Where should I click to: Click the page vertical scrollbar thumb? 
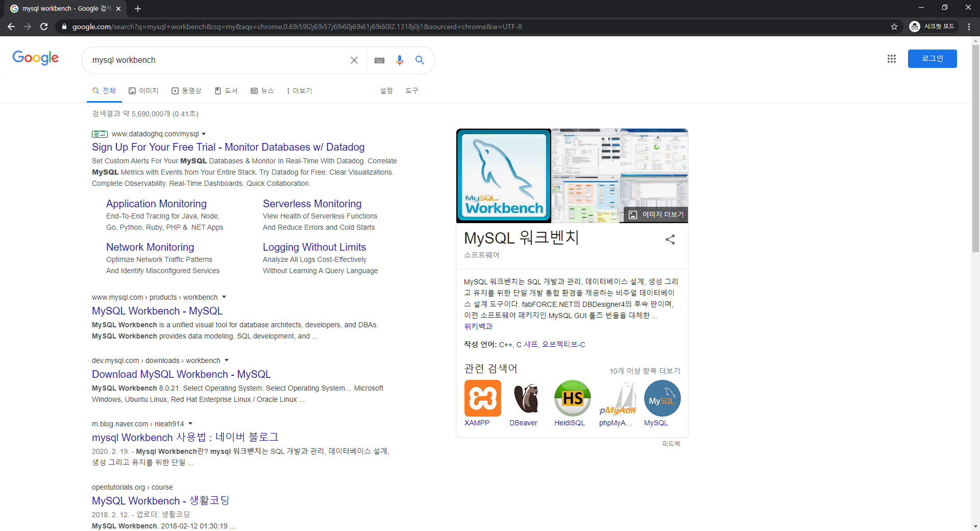[x=975, y=148]
